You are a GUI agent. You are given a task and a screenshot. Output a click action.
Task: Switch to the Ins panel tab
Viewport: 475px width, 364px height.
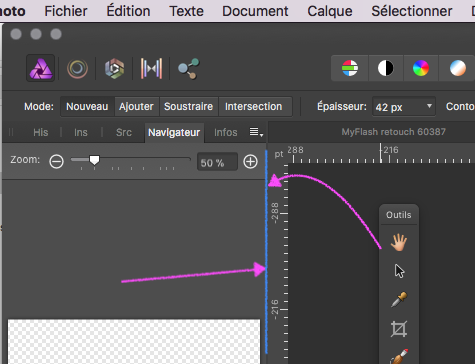(81, 132)
